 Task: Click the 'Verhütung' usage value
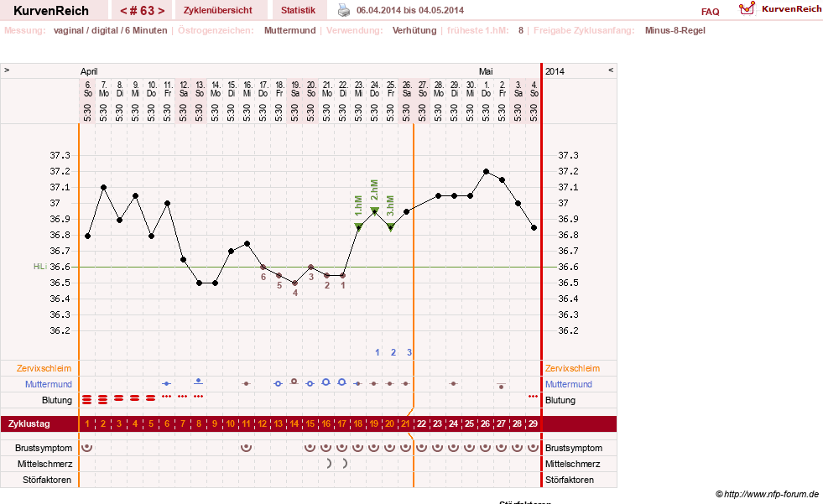[x=414, y=30]
